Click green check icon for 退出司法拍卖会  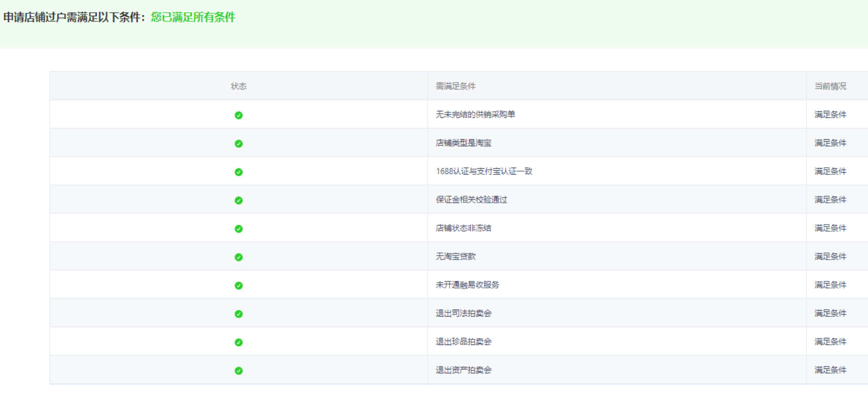pyautogui.click(x=239, y=314)
